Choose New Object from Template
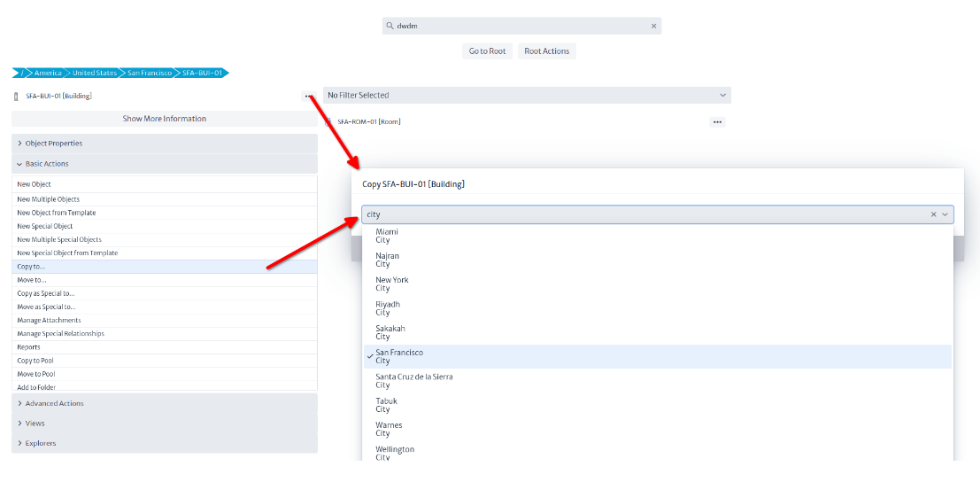This screenshot has width=980, height=482. tap(57, 213)
